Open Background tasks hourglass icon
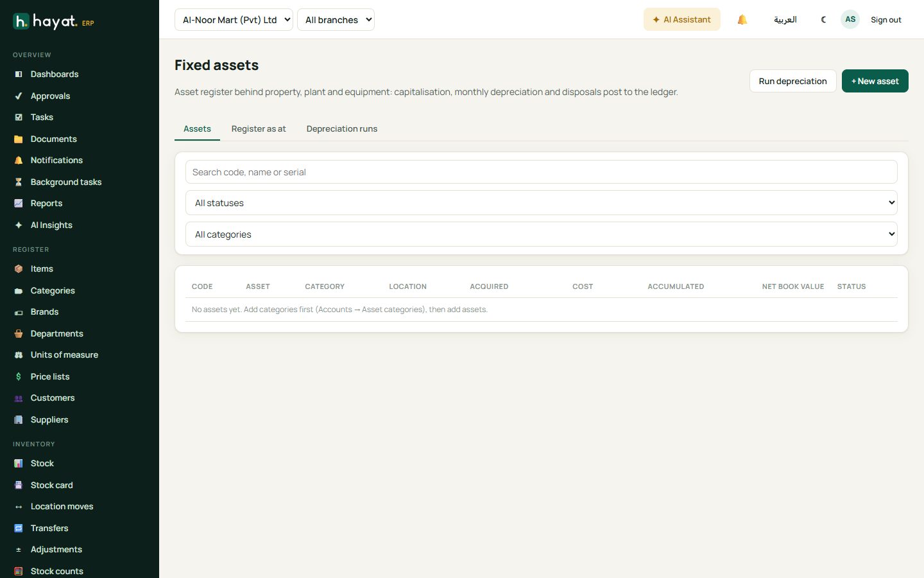 19,182
